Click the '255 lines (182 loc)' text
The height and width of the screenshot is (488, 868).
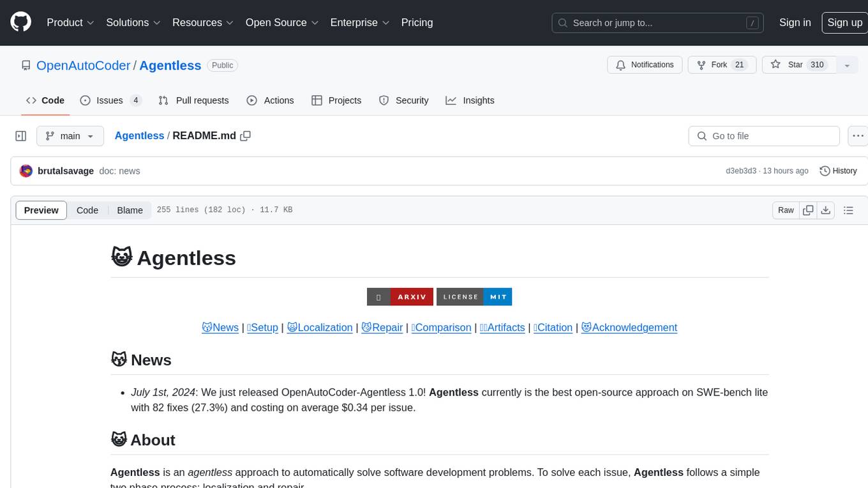[x=200, y=210]
